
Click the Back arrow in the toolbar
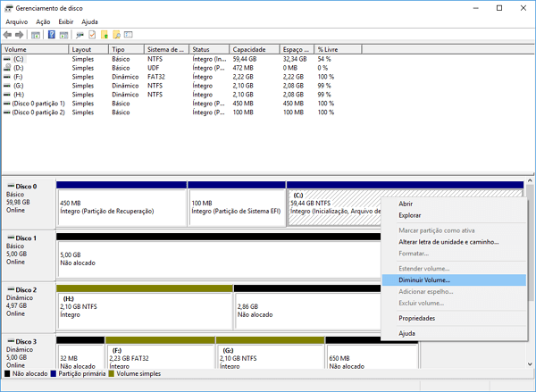coord(8,35)
